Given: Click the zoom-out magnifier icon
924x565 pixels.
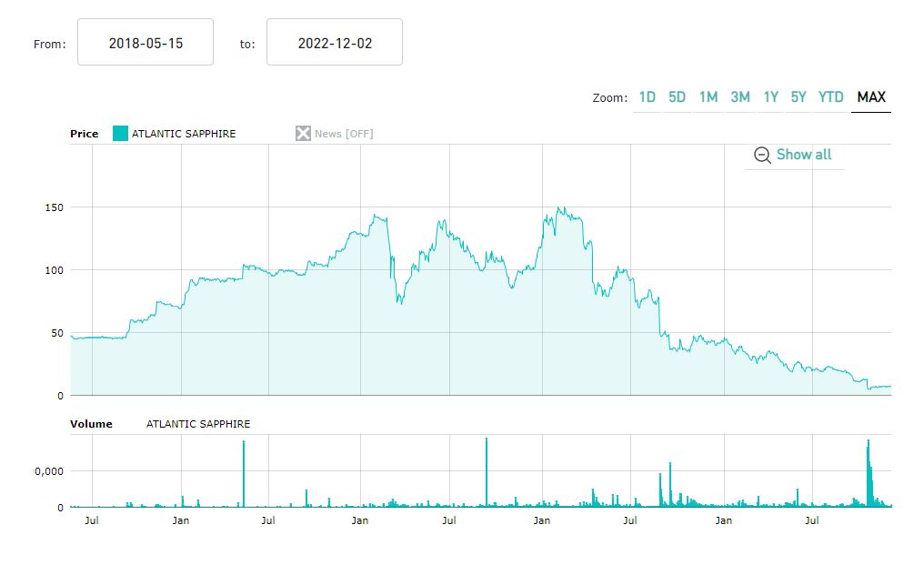Looking at the screenshot, I should (762, 156).
